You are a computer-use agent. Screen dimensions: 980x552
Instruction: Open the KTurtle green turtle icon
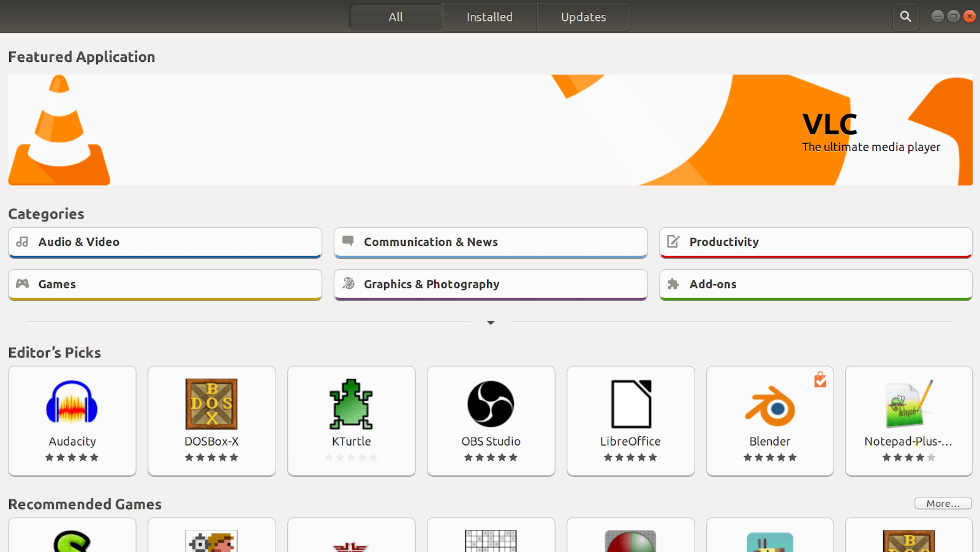[352, 404]
